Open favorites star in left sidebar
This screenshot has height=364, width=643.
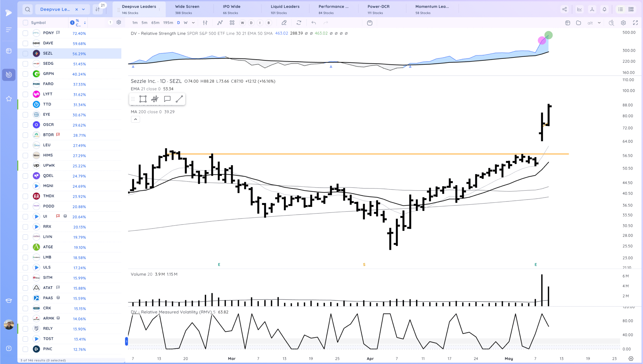tap(9, 99)
